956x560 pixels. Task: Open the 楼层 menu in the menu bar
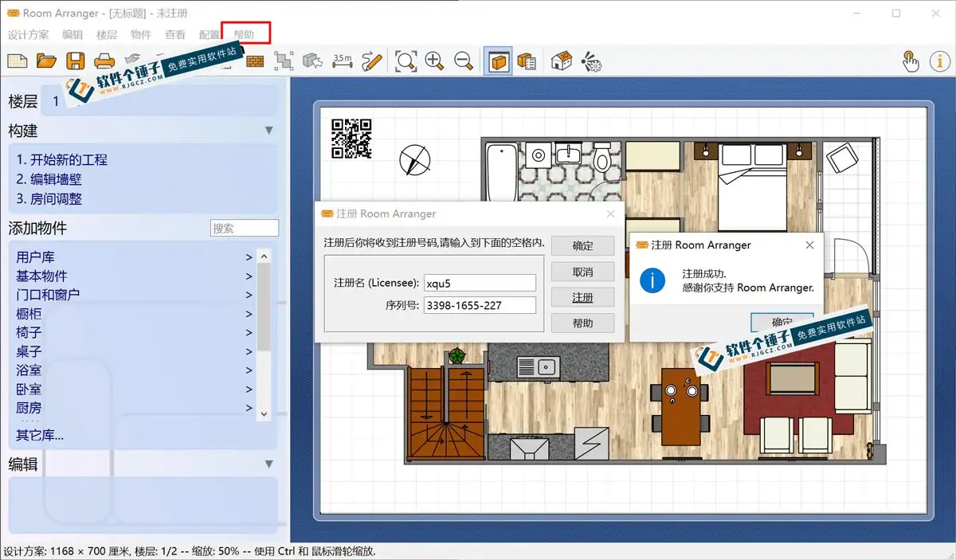coord(107,35)
